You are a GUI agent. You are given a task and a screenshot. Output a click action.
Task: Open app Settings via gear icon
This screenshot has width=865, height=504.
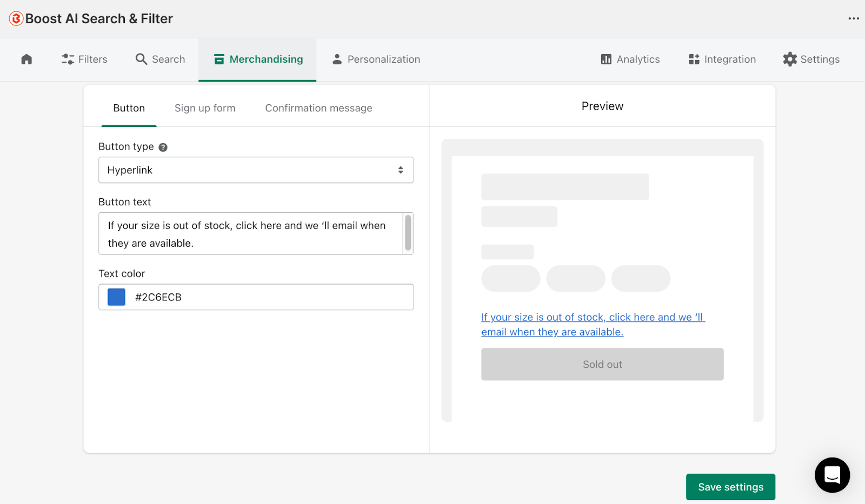click(x=789, y=59)
